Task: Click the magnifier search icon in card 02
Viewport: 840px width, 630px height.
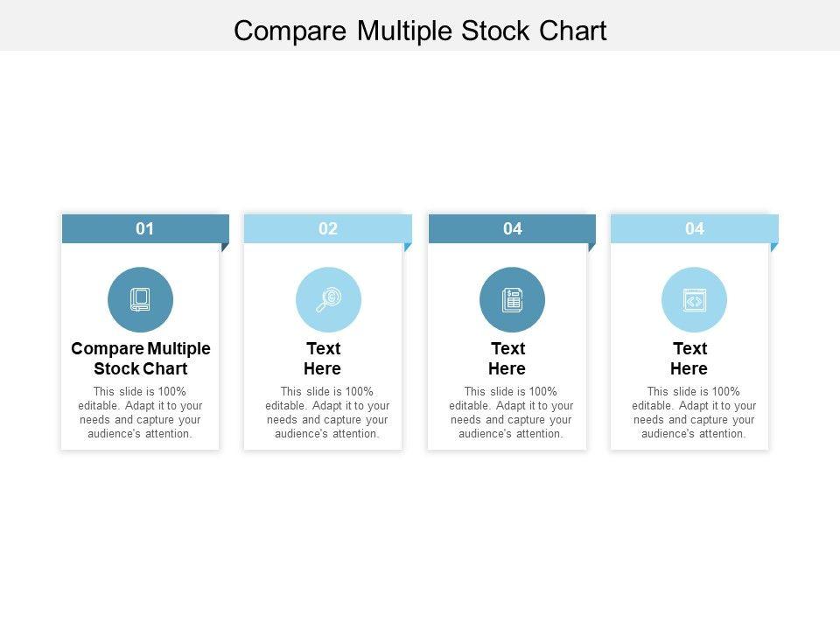Action: click(328, 300)
